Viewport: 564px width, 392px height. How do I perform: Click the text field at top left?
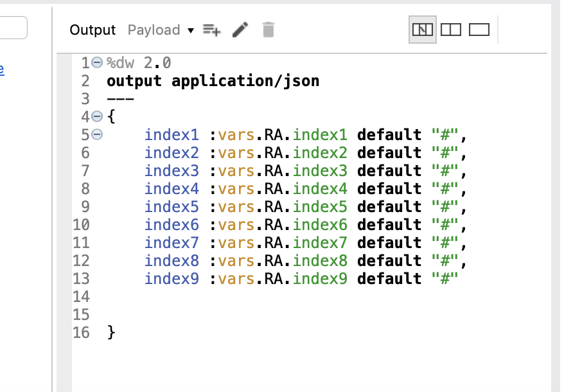(x=13, y=28)
